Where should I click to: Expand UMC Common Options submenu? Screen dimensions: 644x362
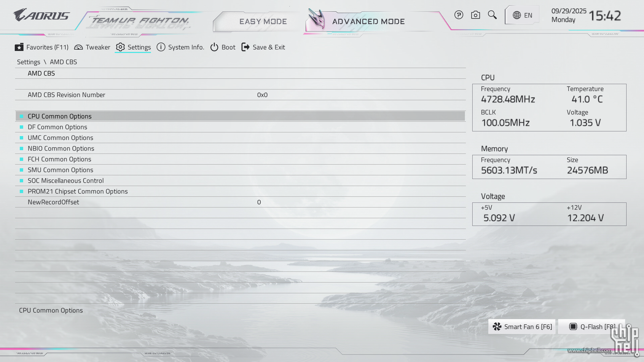[x=60, y=138]
